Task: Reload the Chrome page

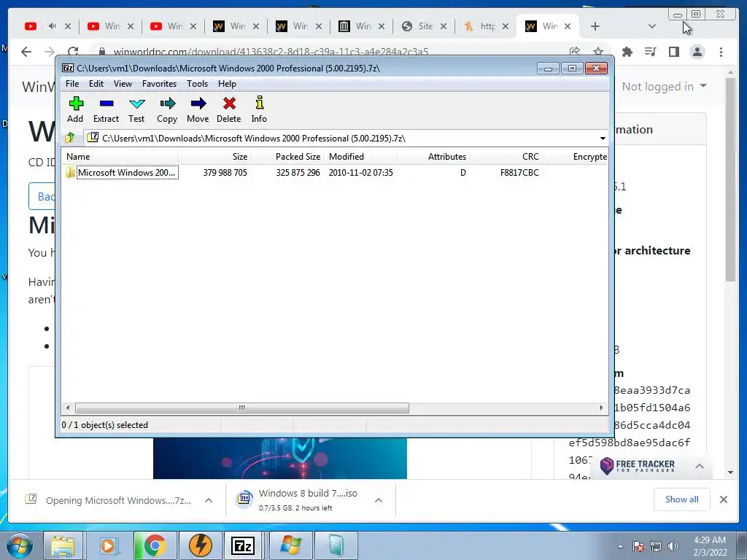Action: 73,52
